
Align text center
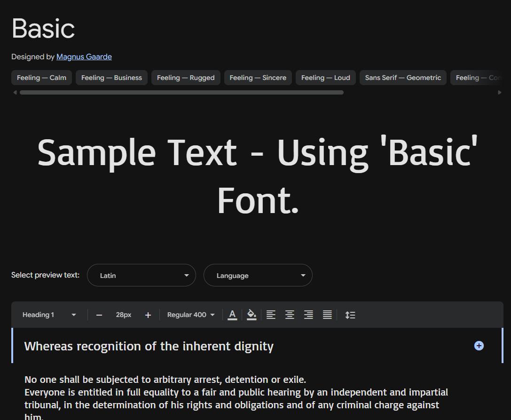(290, 315)
